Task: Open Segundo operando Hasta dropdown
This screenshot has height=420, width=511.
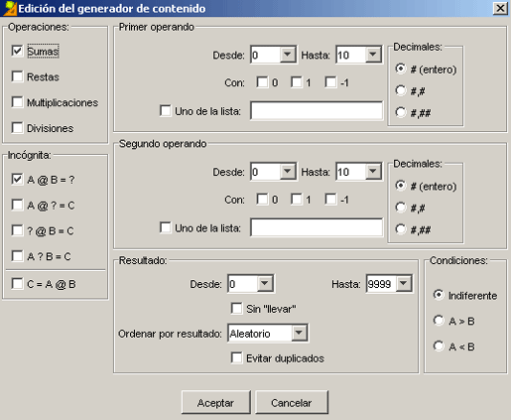Action: [x=373, y=172]
